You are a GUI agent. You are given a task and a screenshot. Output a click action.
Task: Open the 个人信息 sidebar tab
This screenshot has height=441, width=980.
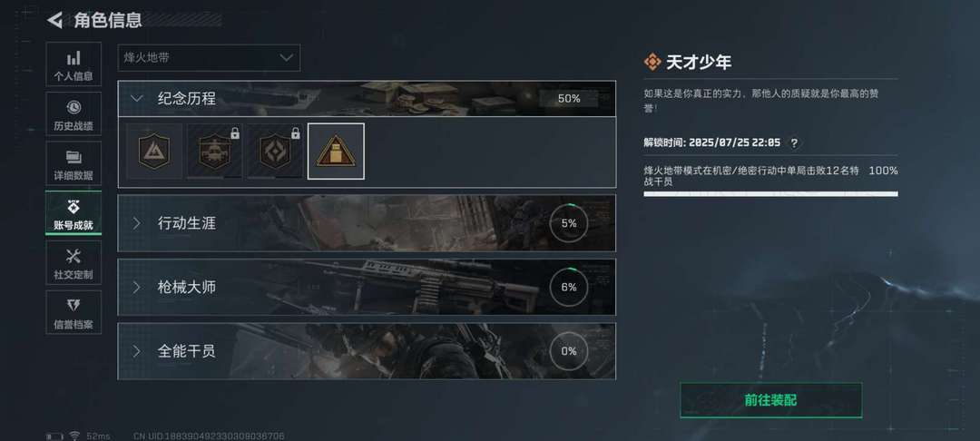click(73, 64)
